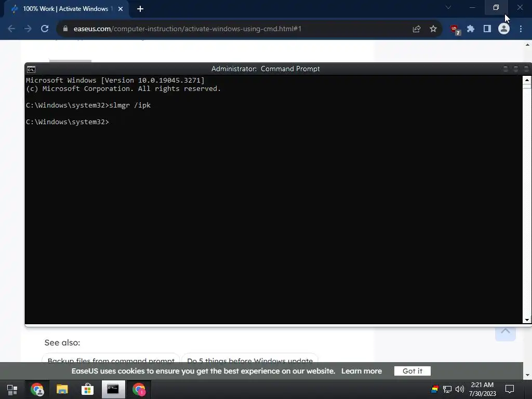Open the volume speaker tray icon
532x399 pixels.
click(x=460, y=389)
